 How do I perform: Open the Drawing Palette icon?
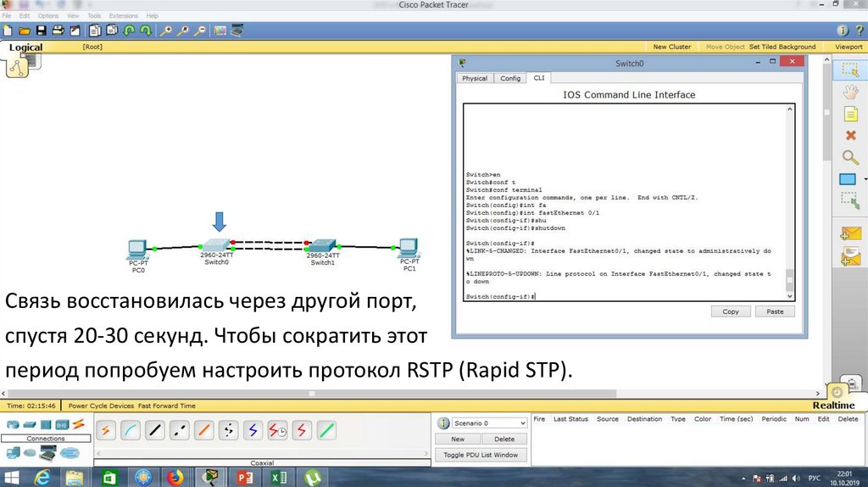tap(220, 31)
